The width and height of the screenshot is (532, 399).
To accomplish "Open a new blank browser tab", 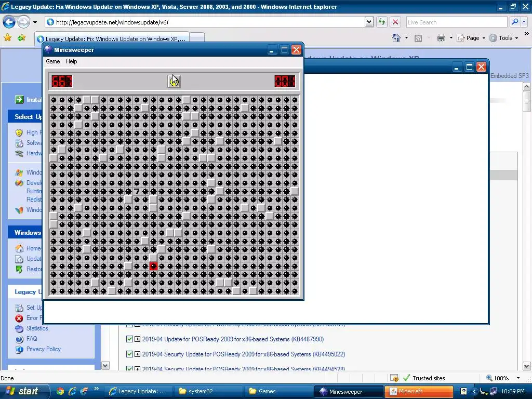I will click(197, 38).
